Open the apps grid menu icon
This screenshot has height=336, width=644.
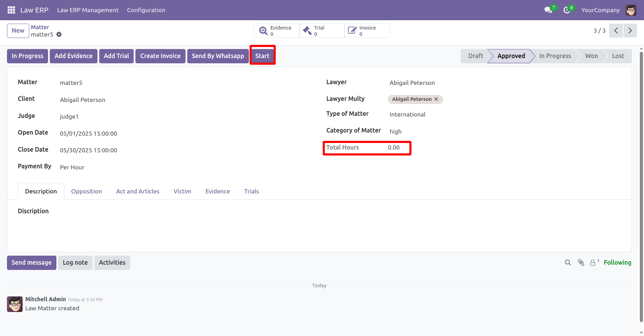point(11,10)
